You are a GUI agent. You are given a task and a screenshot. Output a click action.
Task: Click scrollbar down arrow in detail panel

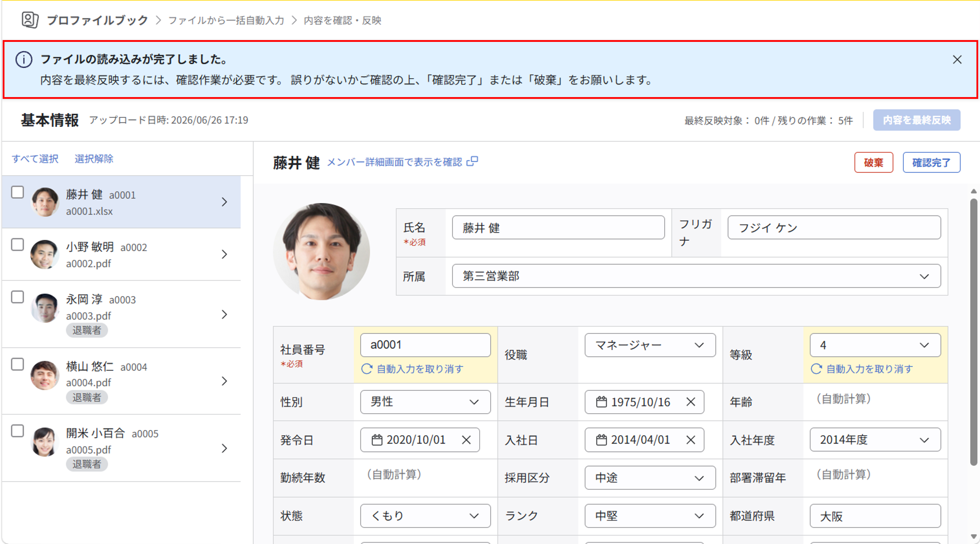[974, 536]
